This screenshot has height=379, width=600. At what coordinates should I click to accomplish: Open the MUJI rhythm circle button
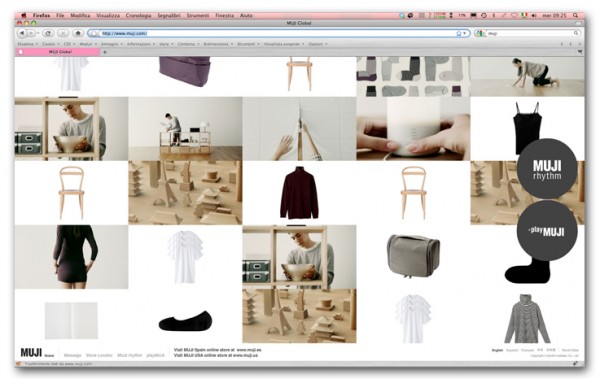click(547, 169)
